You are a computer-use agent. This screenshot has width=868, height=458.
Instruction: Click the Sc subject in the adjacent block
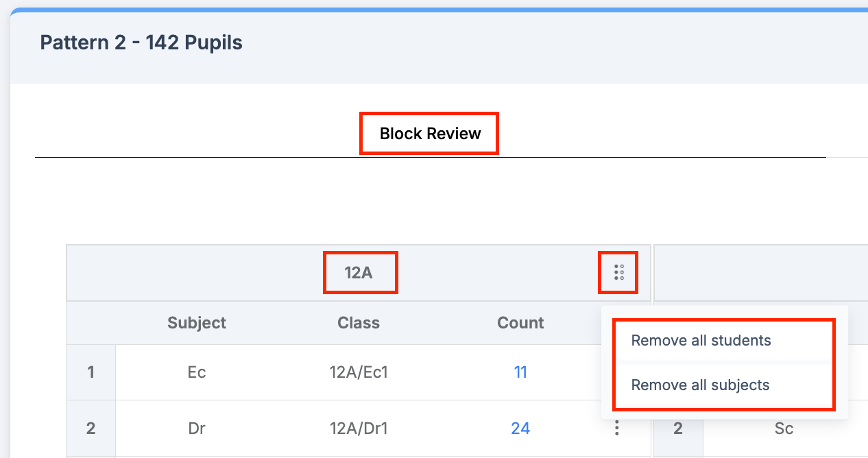783,428
